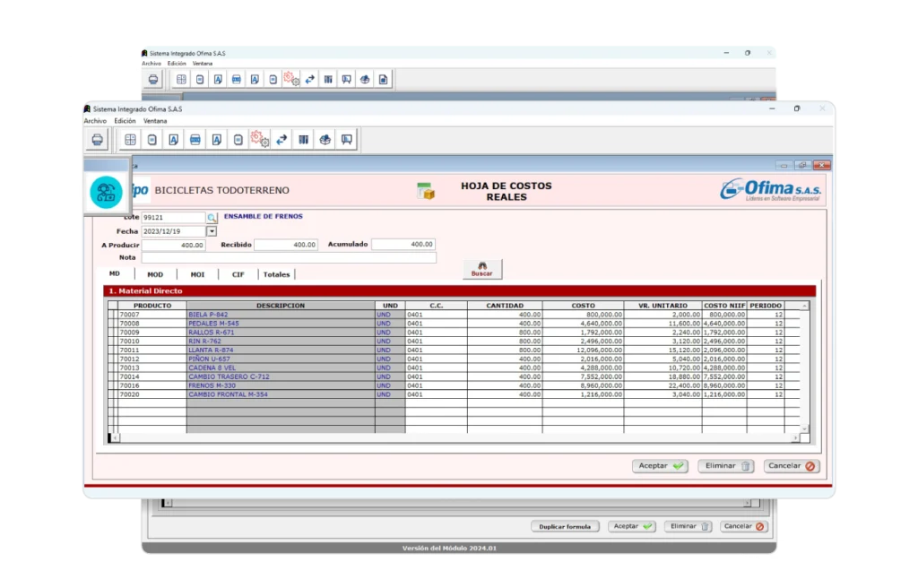Select the CADENA 8 VEL description cell
918x588 pixels.
pos(281,367)
